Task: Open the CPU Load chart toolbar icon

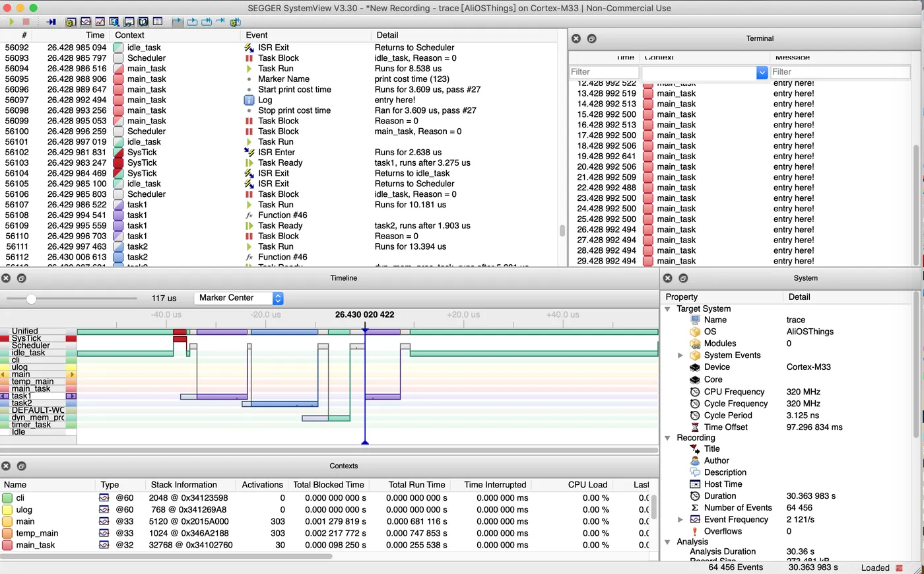Action: click(x=100, y=22)
